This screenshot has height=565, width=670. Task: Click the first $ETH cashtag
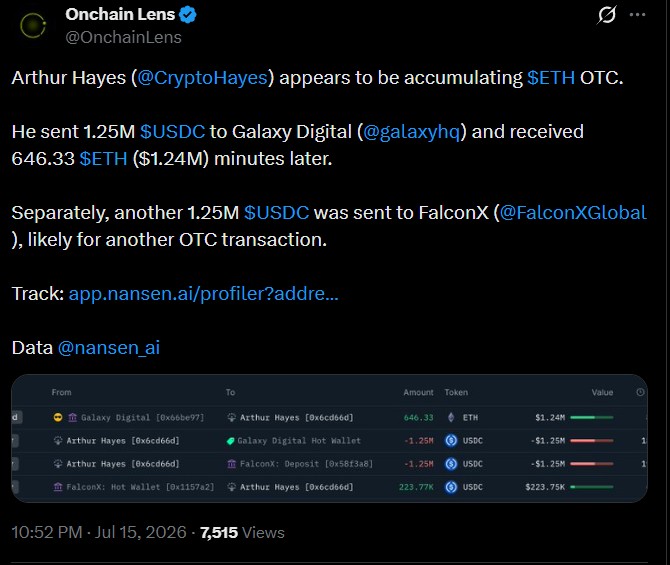pyautogui.click(x=551, y=78)
